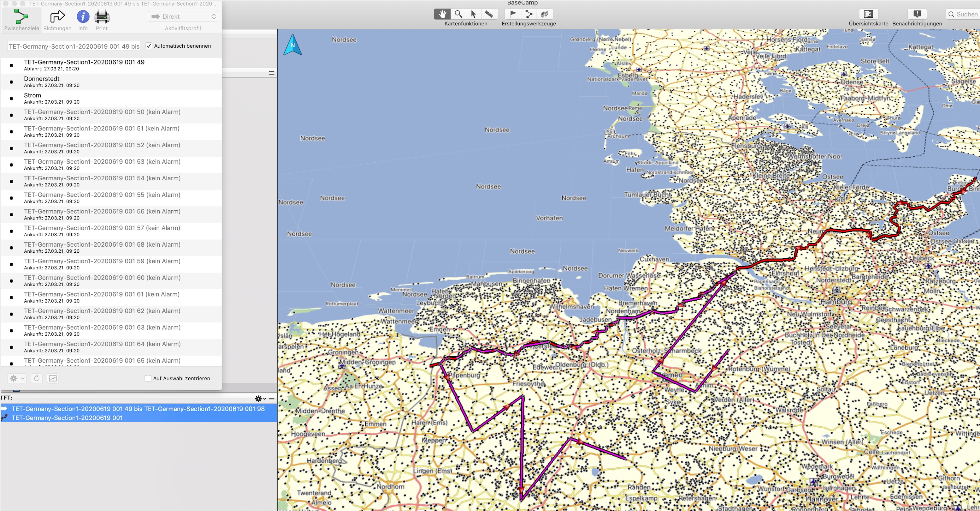Select waypoint 001 55 (kein Alarm)
Viewport: 980px width, 511px height.
(x=111, y=198)
